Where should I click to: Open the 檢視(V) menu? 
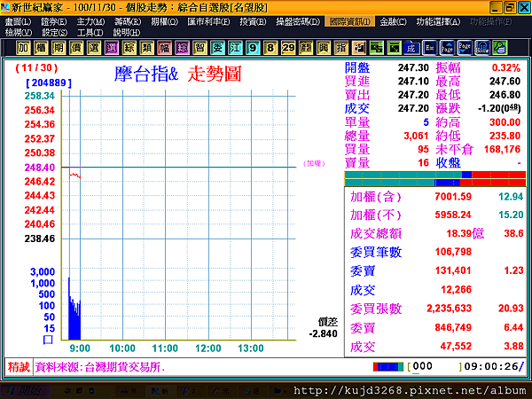(19, 33)
